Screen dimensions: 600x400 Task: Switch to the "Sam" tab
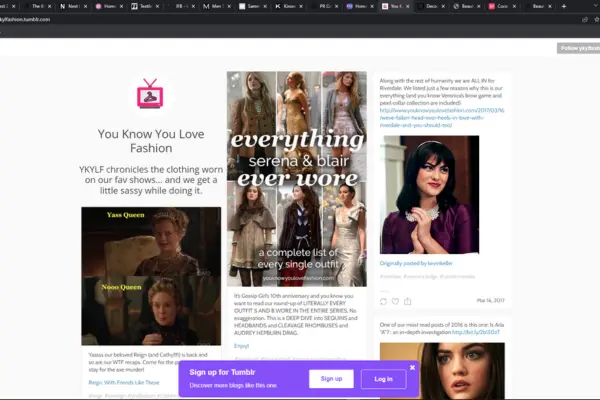pos(253,7)
